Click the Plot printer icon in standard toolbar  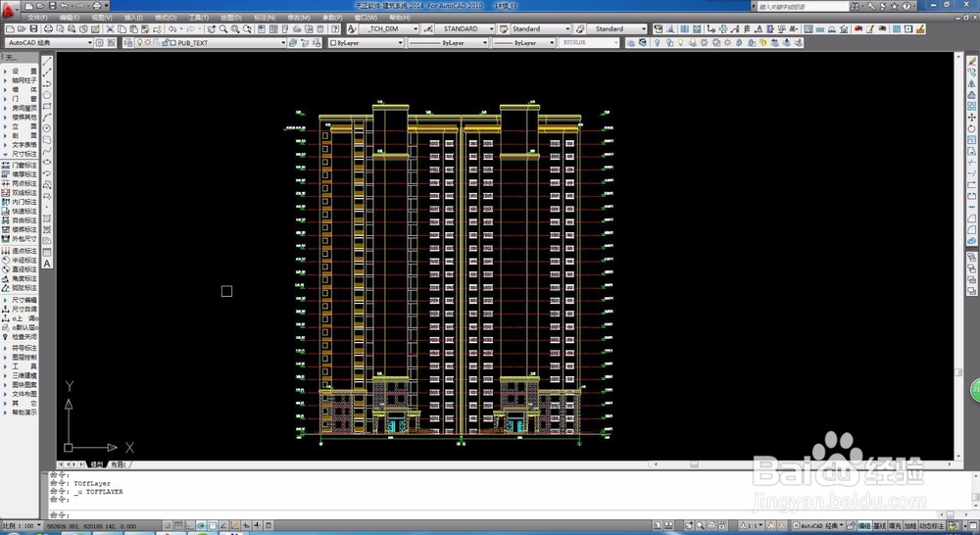(x=48, y=28)
